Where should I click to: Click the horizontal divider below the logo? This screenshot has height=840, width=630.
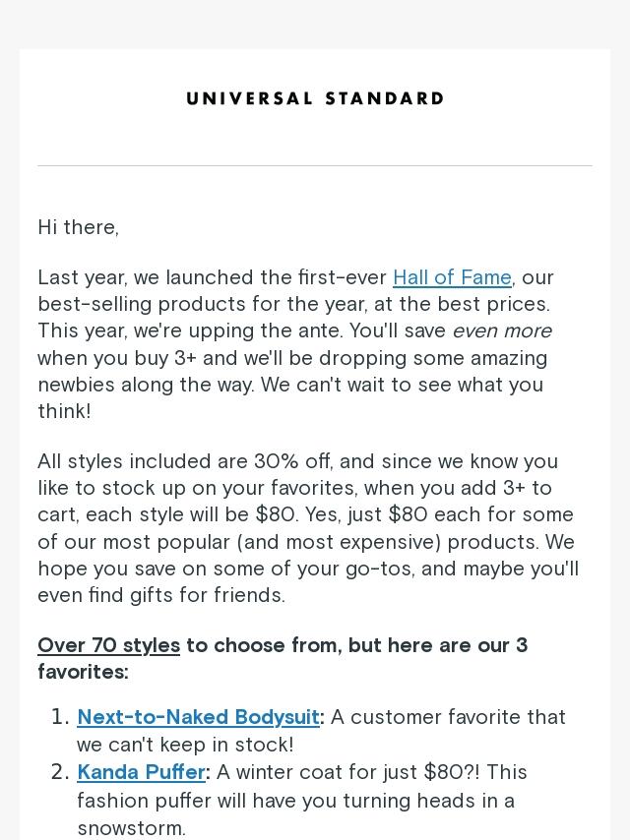(x=315, y=165)
